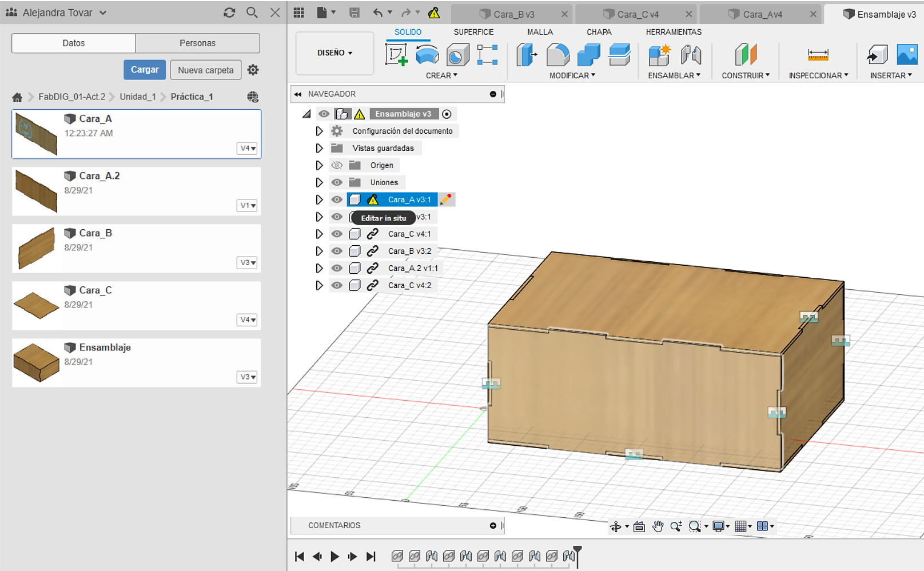The width and height of the screenshot is (924, 571).
Task: Select the Combine tool
Action: pos(588,55)
